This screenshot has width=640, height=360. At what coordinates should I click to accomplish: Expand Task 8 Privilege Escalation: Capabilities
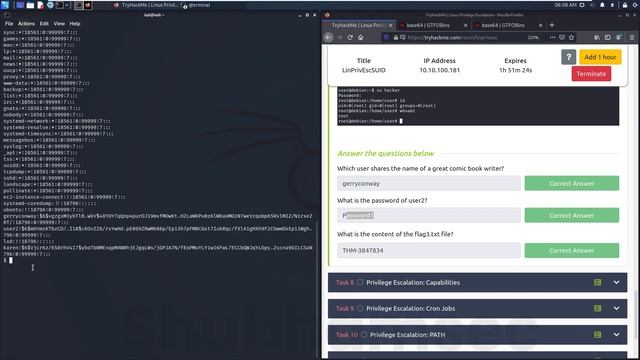pyautogui.click(x=477, y=282)
